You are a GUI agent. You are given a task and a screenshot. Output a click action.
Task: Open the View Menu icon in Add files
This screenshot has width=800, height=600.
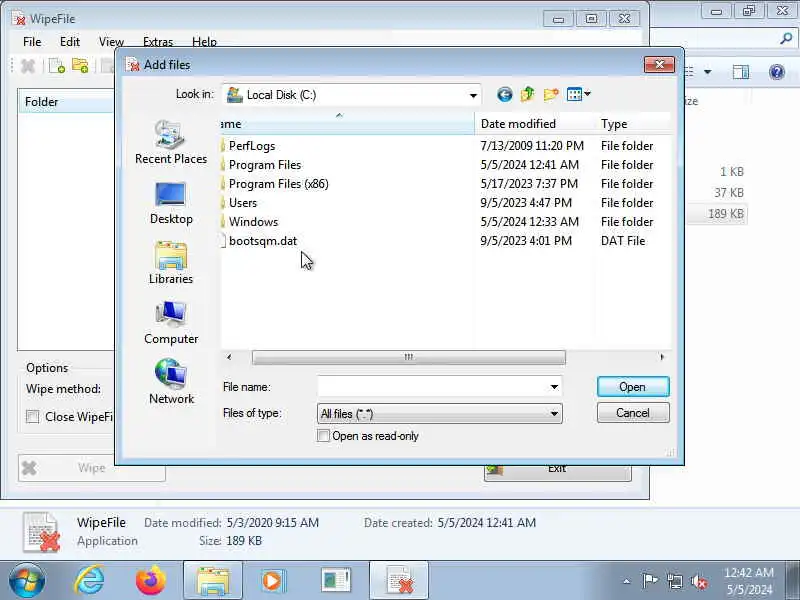click(579, 94)
